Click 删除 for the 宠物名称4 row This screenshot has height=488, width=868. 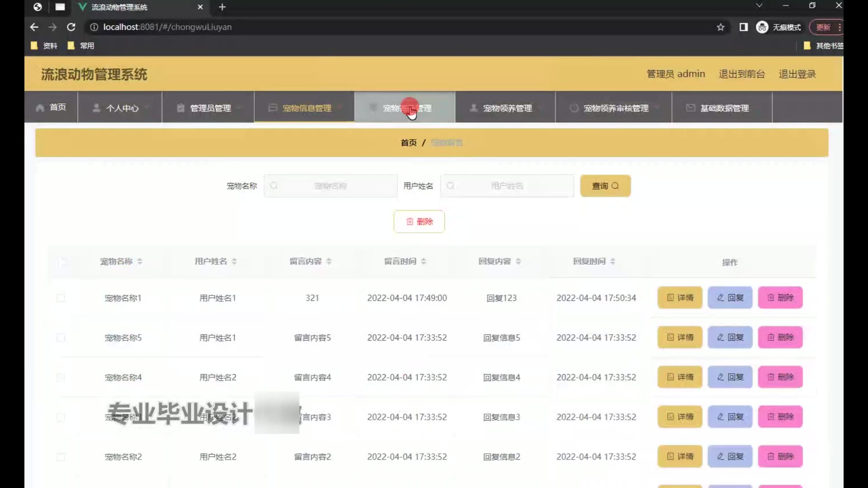(x=780, y=377)
